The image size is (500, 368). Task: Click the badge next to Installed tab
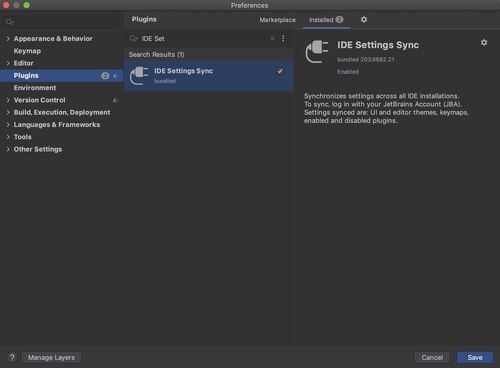[x=339, y=20]
